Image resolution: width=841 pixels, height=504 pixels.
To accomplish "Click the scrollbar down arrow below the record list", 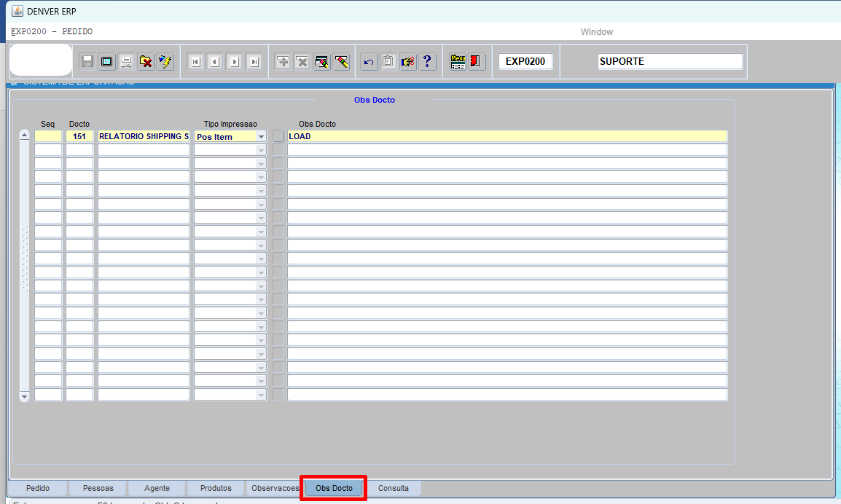I will point(24,396).
